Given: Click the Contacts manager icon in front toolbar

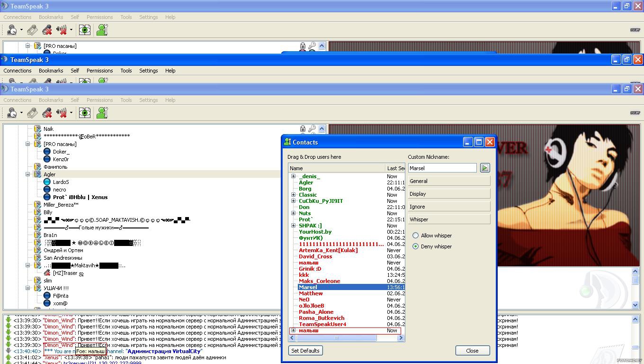Looking at the screenshot, I should click(102, 113).
